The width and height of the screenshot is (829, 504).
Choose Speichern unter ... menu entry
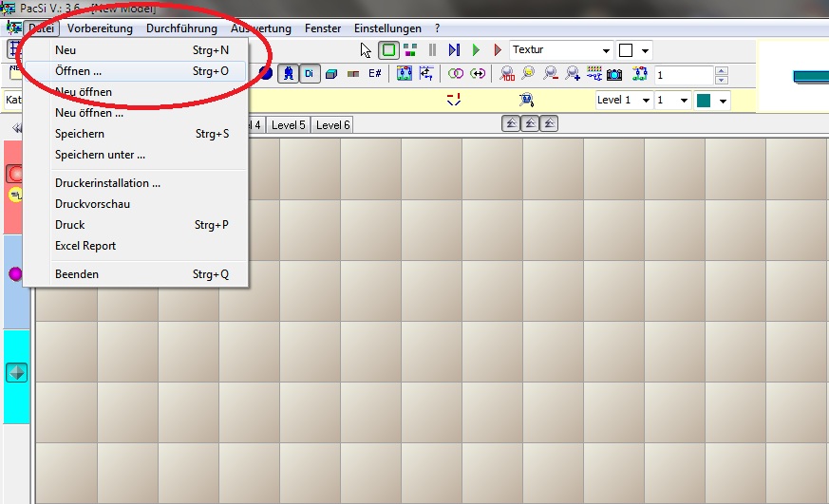click(x=136, y=155)
